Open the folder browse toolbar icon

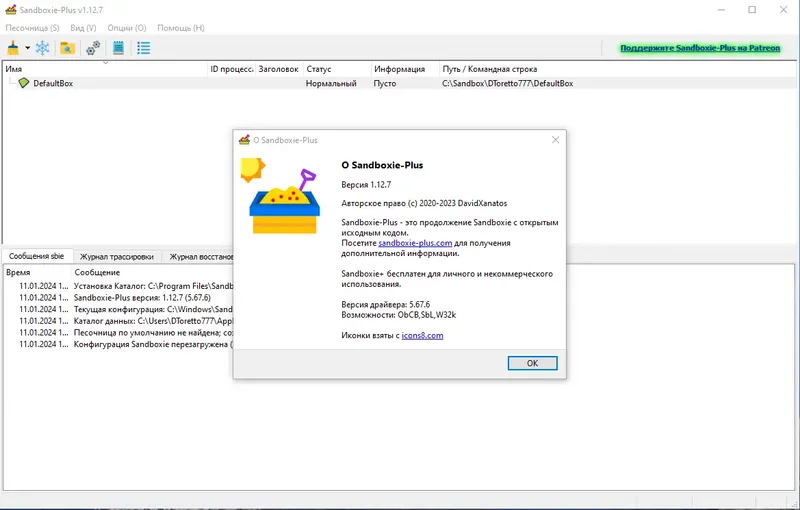[67, 48]
